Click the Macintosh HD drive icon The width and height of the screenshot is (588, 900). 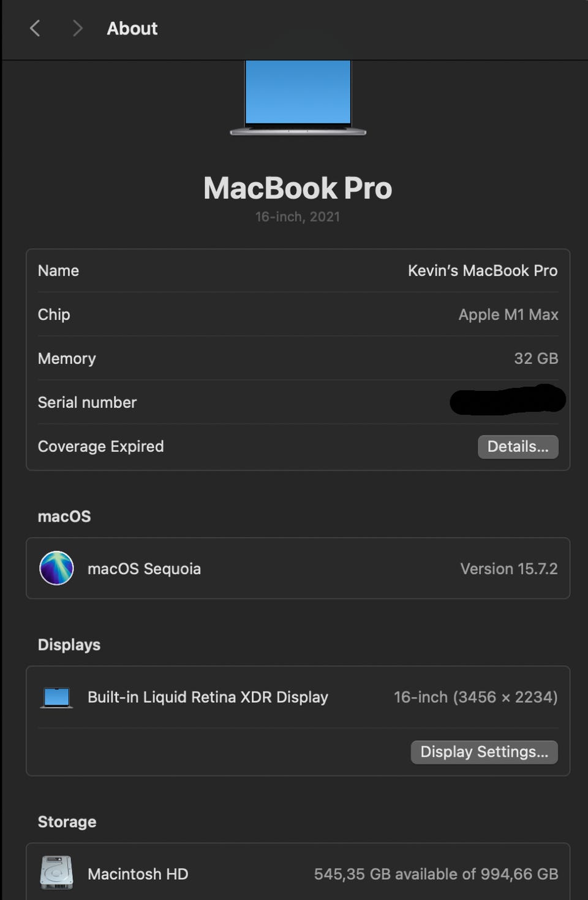pos(56,872)
